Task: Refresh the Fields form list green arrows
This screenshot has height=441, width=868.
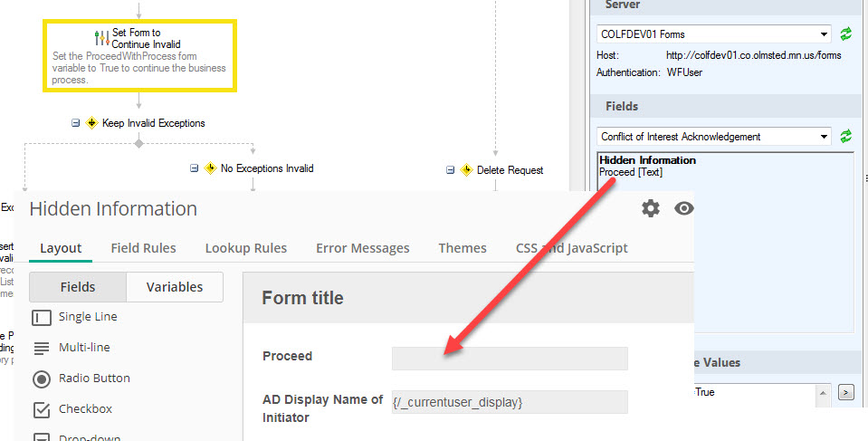Action: [846, 137]
